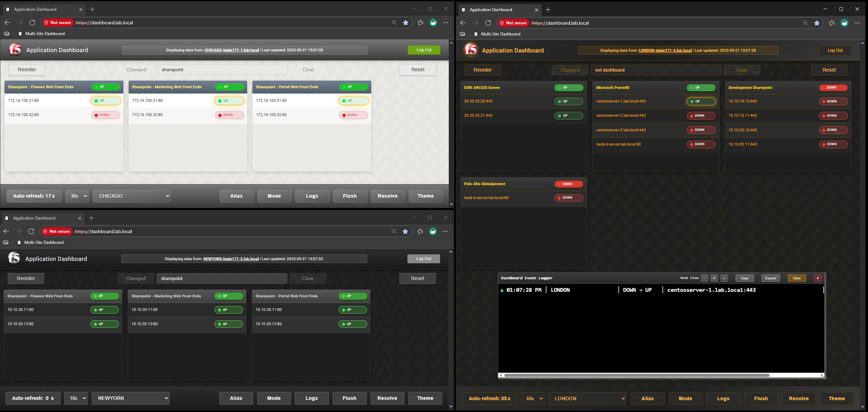Click Not secure badge in Chicago window
The image size is (868, 412).
tap(58, 23)
